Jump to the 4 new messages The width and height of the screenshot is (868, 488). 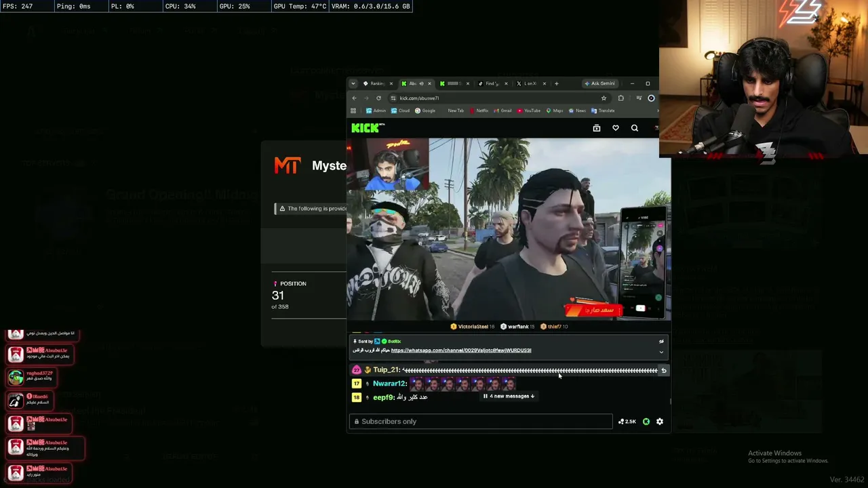pos(509,396)
